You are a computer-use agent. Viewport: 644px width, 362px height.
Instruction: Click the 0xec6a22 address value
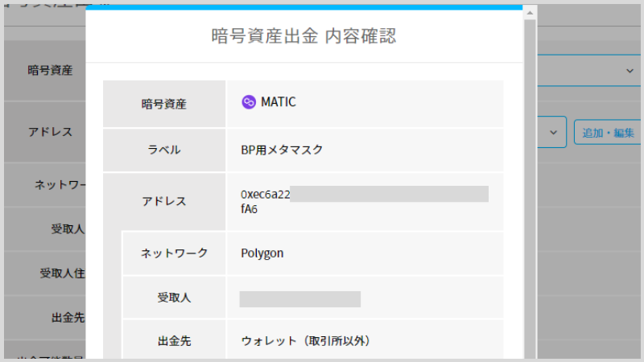point(266,194)
